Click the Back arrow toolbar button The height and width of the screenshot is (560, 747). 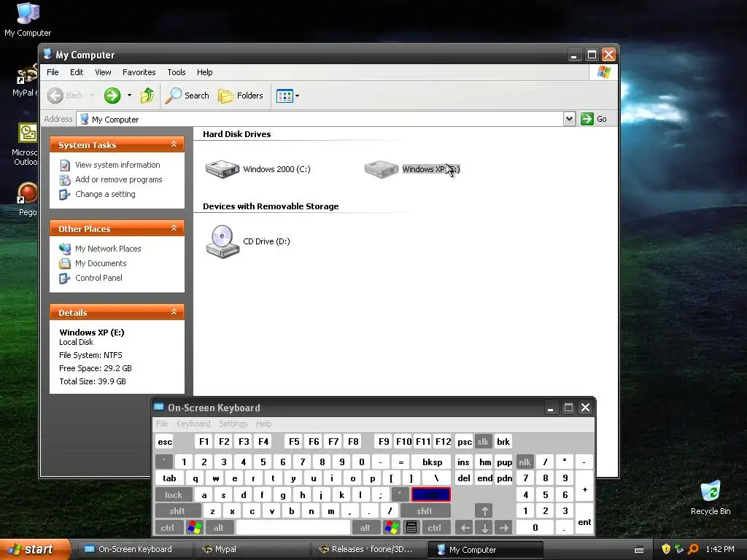point(66,96)
